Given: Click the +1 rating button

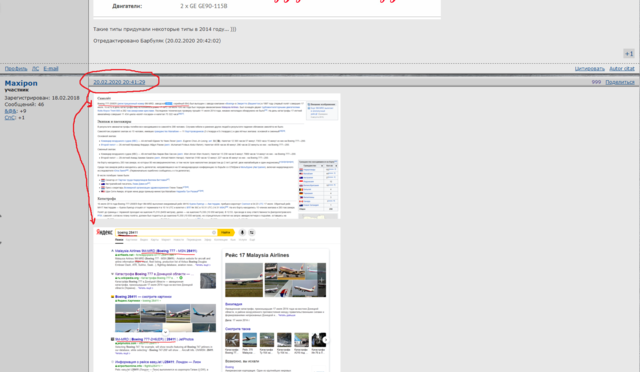Looking at the screenshot, I should (629, 53).
